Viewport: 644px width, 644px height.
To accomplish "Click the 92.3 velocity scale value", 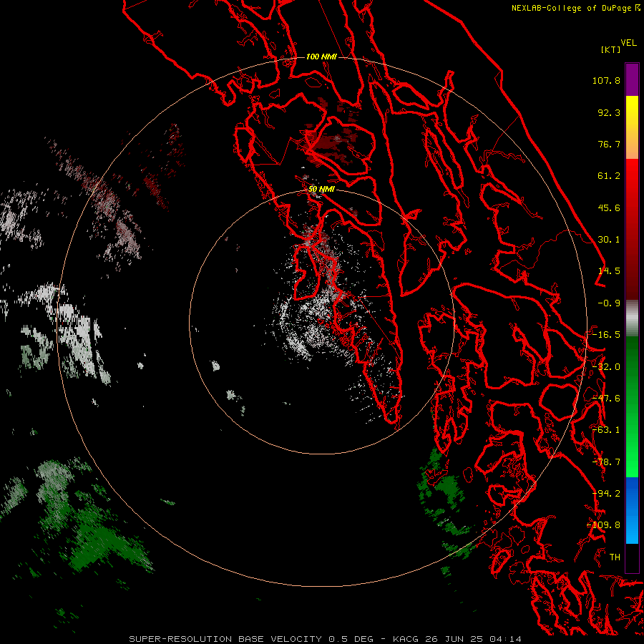I will tap(609, 112).
